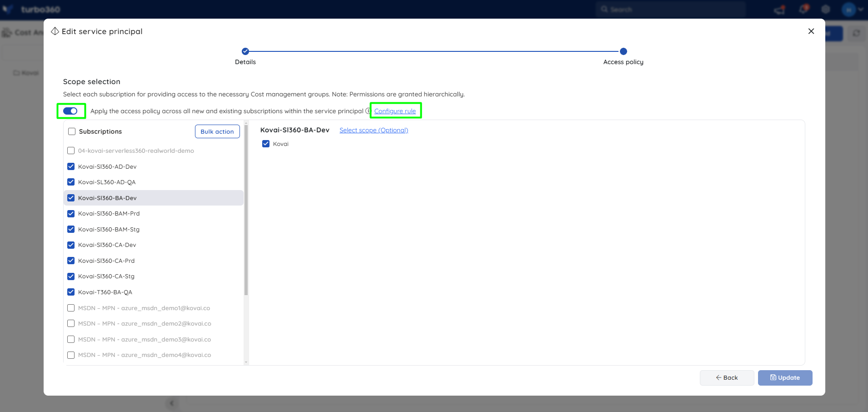
Task: Open the Bulk action button
Action: coord(217,131)
